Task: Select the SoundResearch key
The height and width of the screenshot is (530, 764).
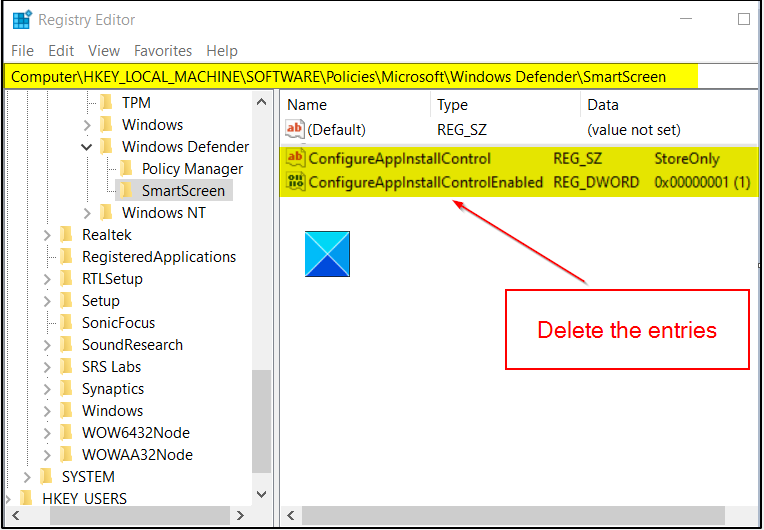Action: (x=132, y=344)
